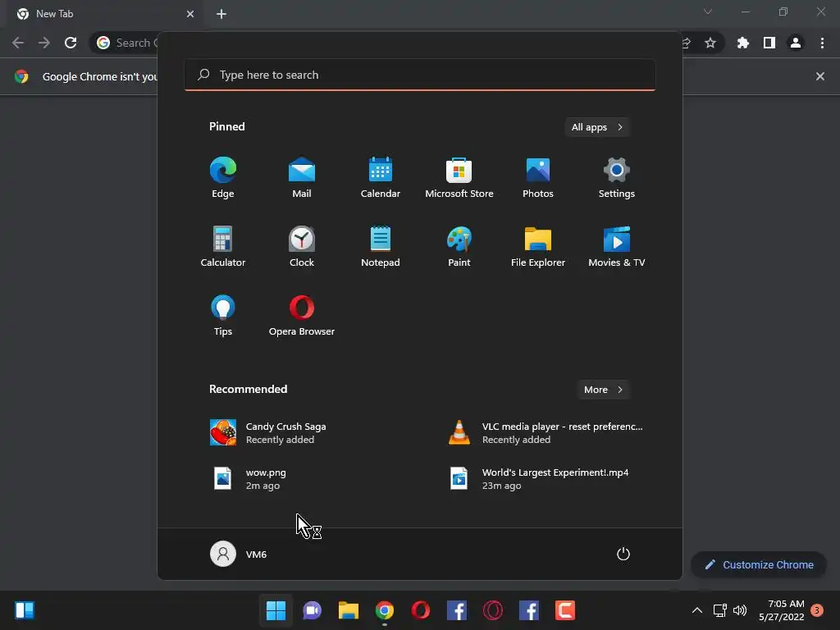Toggle Chrome side panel
Image resolution: width=840 pixels, height=630 pixels.
pyautogui.click(x=769, y=43)
